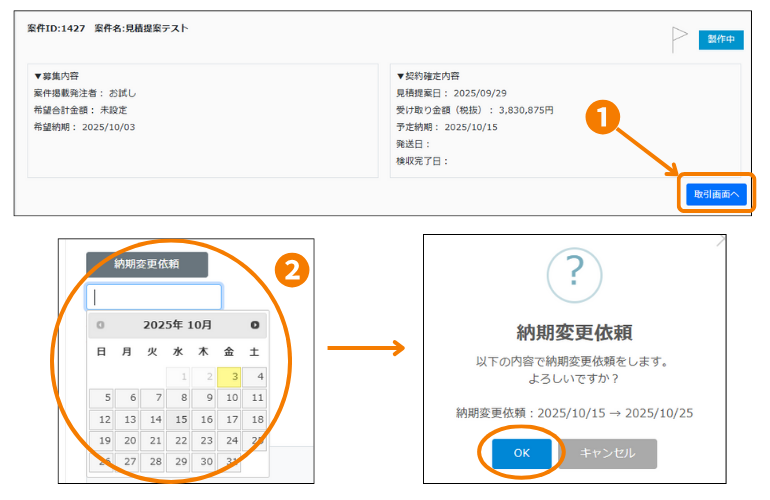Screen dimensions: 770x500
Task: Go to previous month in calendar
Action: (x=100, y=325)
